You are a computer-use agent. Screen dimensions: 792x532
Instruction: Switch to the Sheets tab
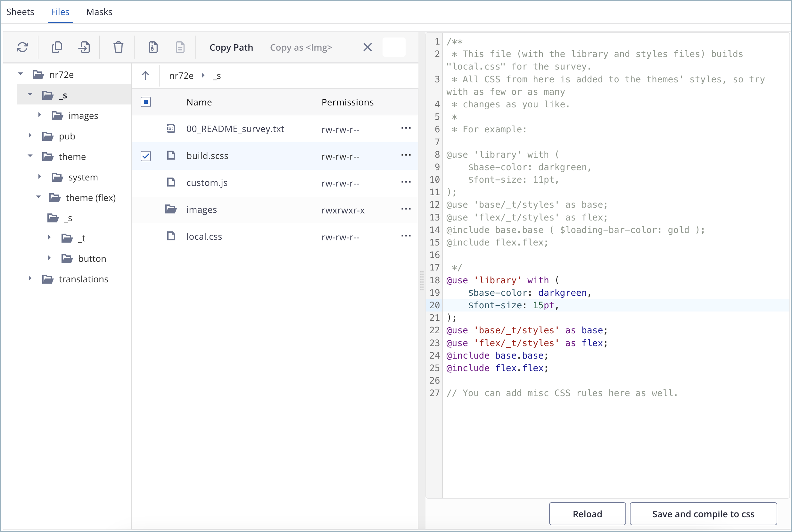click(x=21, y=12)
